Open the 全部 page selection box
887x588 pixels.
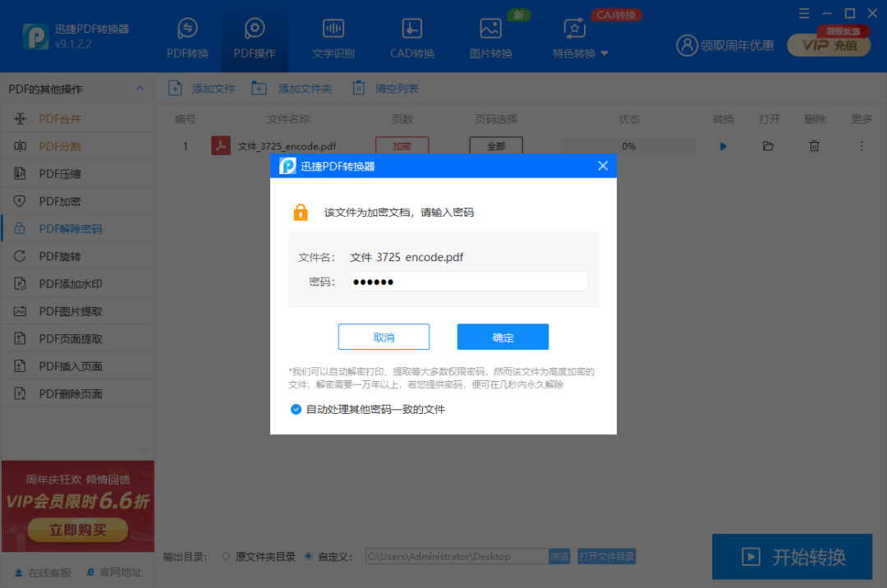point(496,146)
